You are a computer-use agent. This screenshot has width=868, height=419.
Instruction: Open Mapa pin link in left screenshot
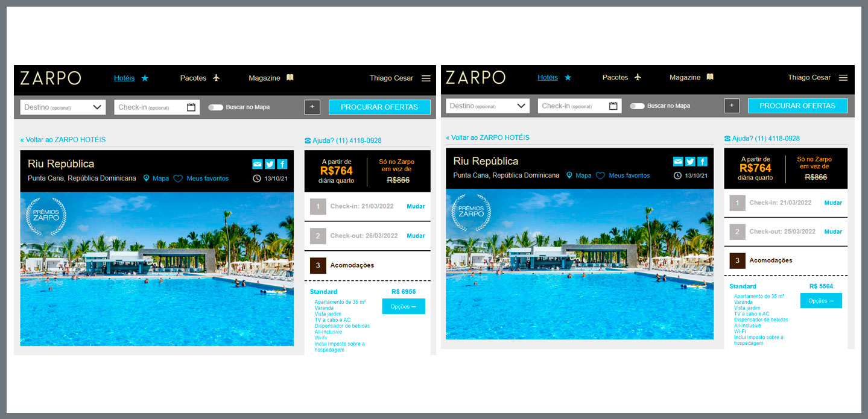pyautogui.click(x=156, y=178)
